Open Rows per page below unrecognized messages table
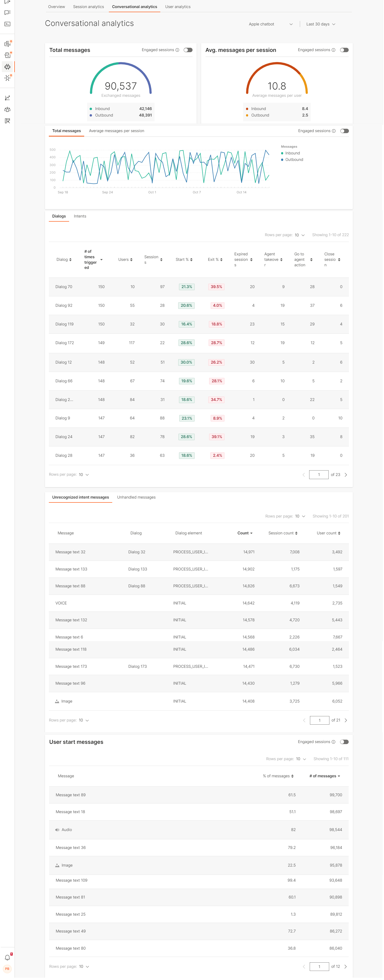The width and height of the screenshot is (384, 980). (x=84, y=720)
